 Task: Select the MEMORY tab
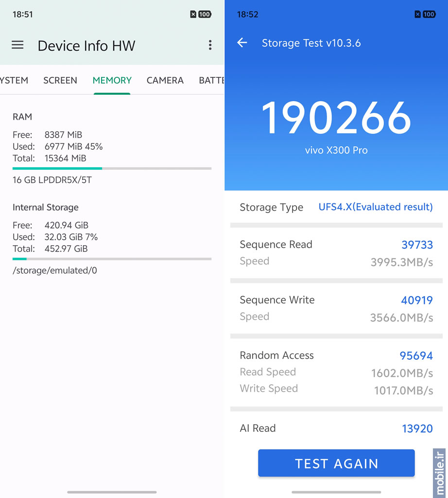(x=112, y=80)
